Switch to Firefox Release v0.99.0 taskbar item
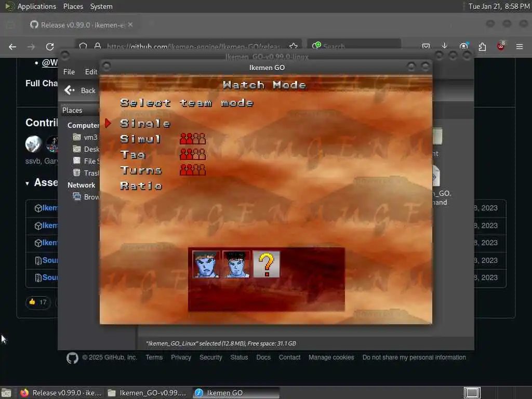532x399 pixels. (61, 393)
